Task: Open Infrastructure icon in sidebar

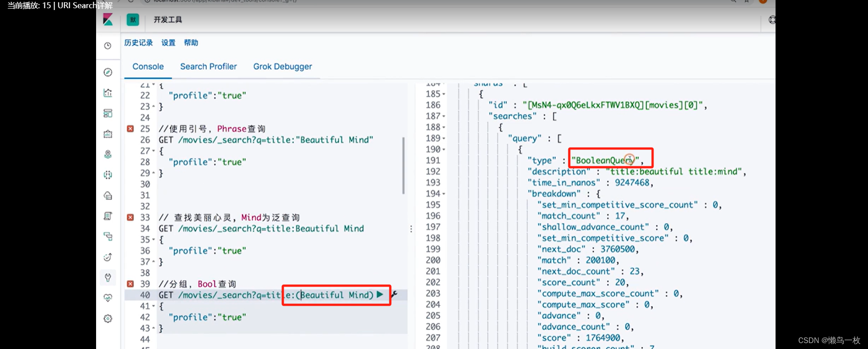Action: pos(108,195)
